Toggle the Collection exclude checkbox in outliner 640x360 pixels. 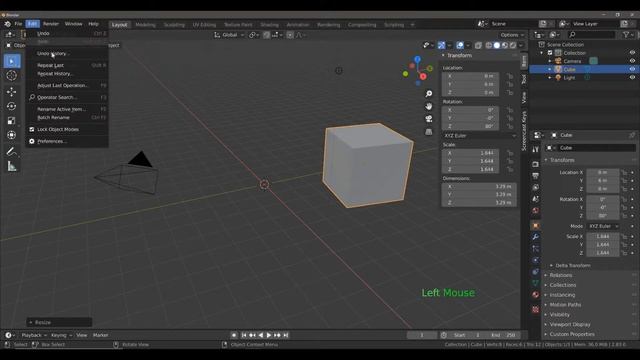pyautogui.click(x=550, y=53)
